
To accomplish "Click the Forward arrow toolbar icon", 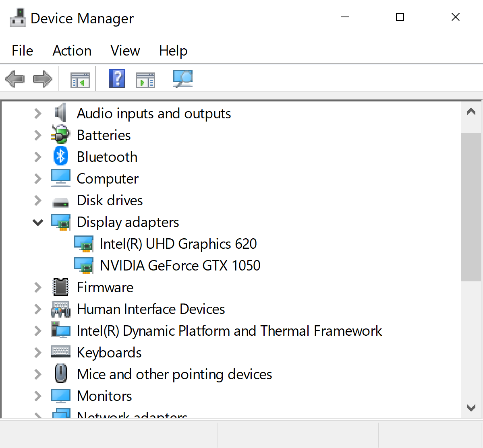I will click(42, 79).
